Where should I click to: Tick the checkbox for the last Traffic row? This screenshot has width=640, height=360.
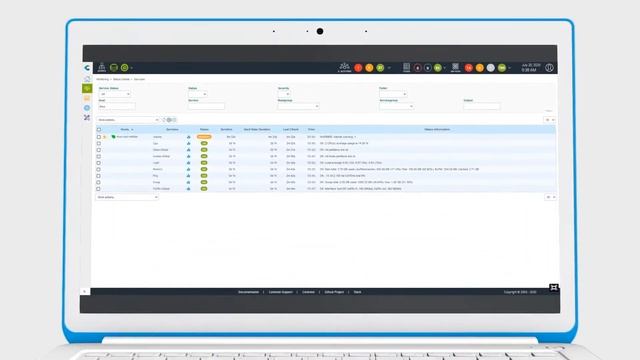99,189
